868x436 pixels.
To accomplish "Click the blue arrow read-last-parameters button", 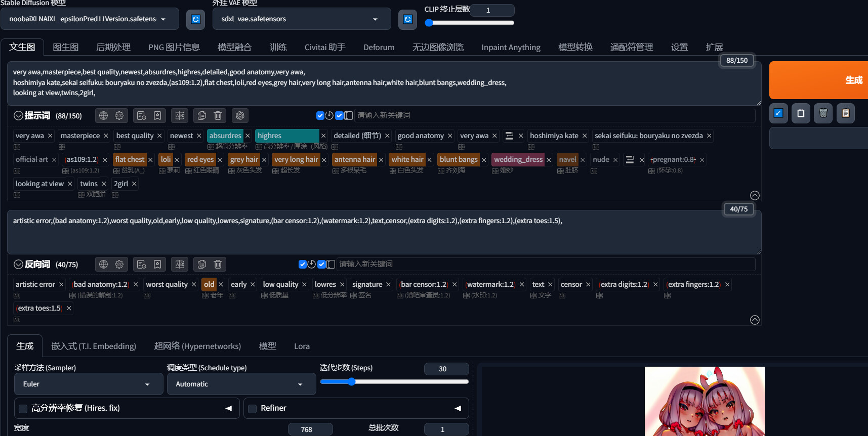I will point(778,113).
